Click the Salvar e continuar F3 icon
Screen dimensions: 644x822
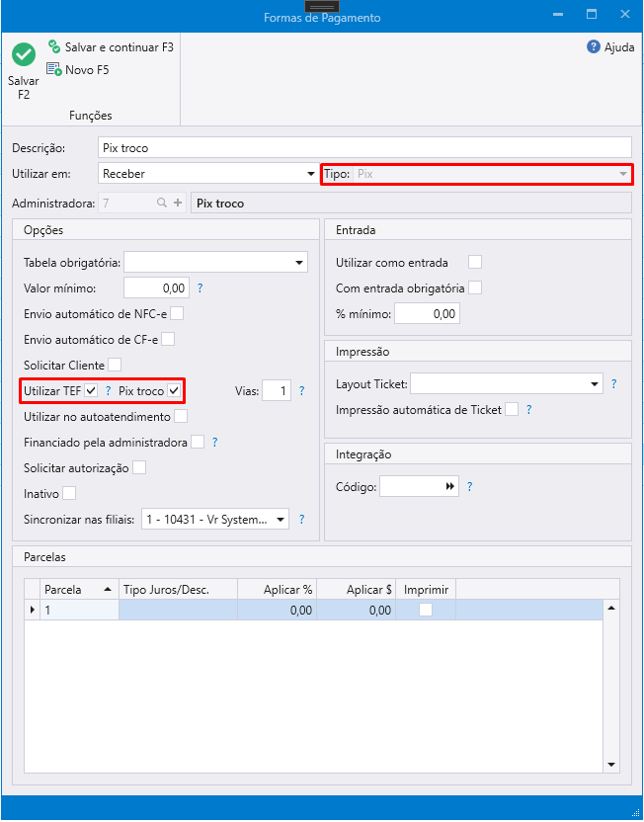point(55,46)
